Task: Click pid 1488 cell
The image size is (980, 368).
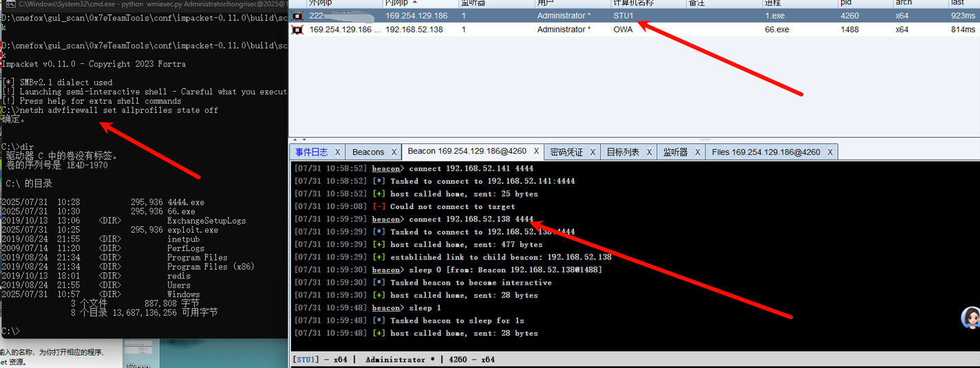Action: click(850, 30)
